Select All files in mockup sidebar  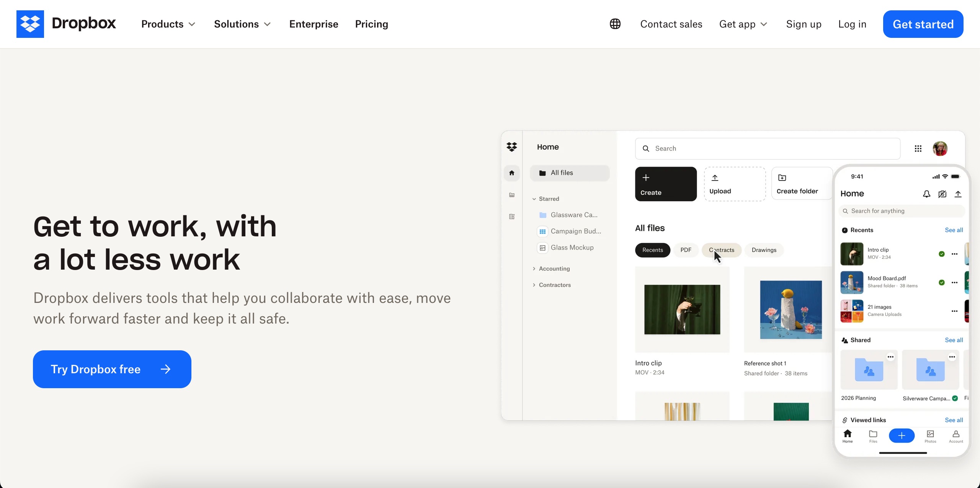570,173
